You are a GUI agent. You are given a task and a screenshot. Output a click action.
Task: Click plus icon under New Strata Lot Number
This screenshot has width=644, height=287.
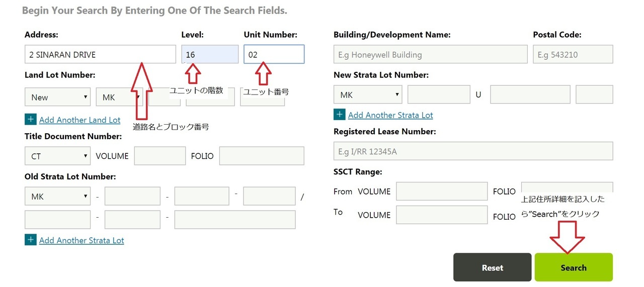coord(339,115)
